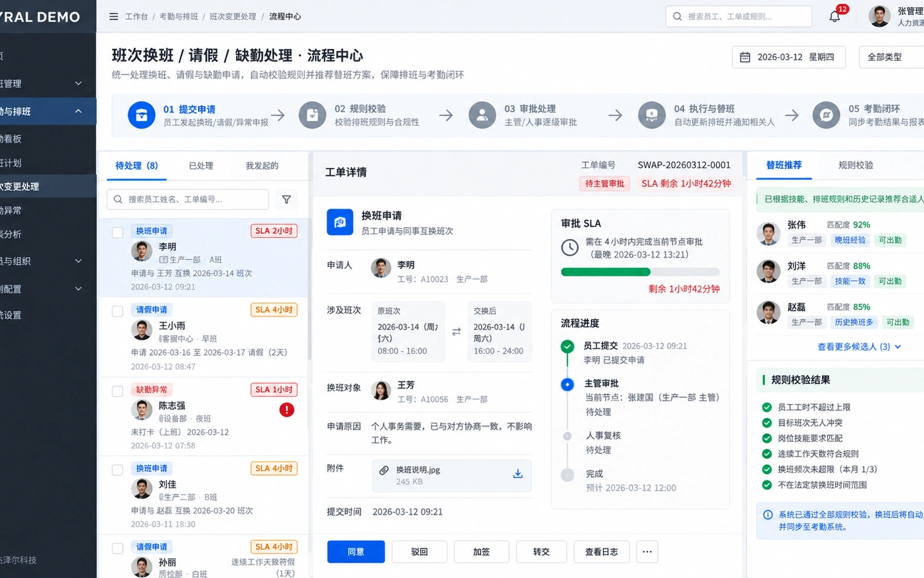Click the filter funnel icon

(x=286, y=200)
